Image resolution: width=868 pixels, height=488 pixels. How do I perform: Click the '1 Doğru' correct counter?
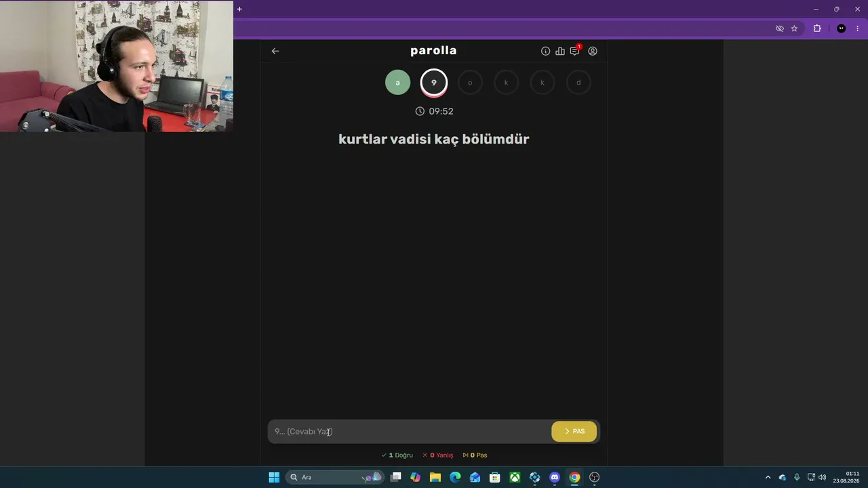click(397, 455)
